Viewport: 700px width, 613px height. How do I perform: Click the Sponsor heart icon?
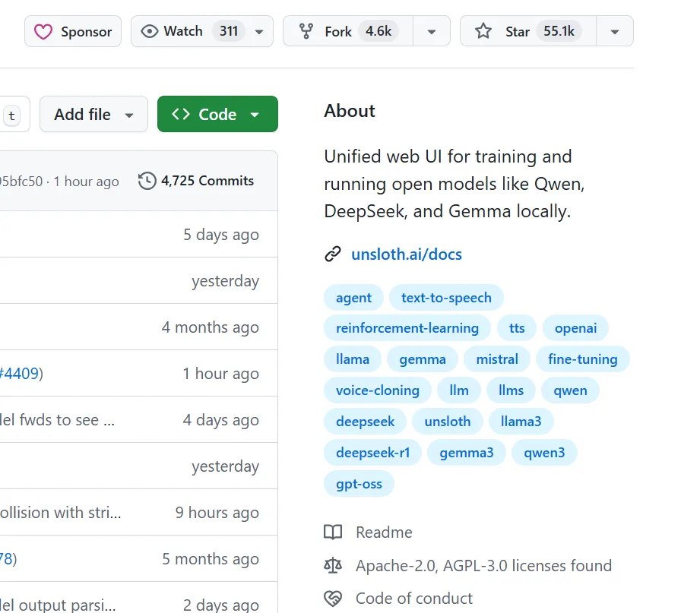tap(43, 32)
